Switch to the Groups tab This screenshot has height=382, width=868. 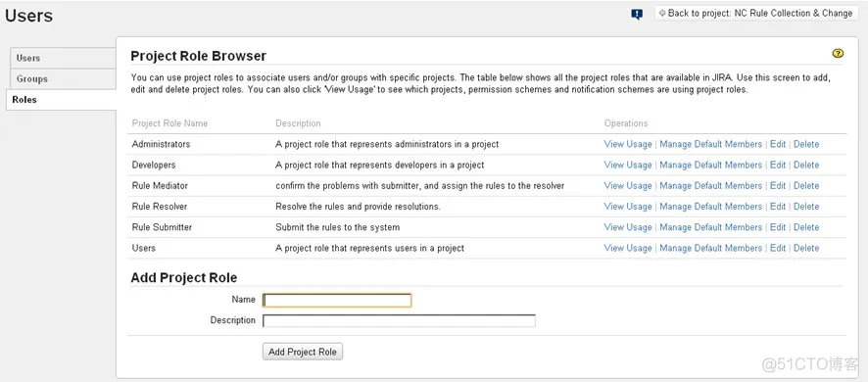63,79
